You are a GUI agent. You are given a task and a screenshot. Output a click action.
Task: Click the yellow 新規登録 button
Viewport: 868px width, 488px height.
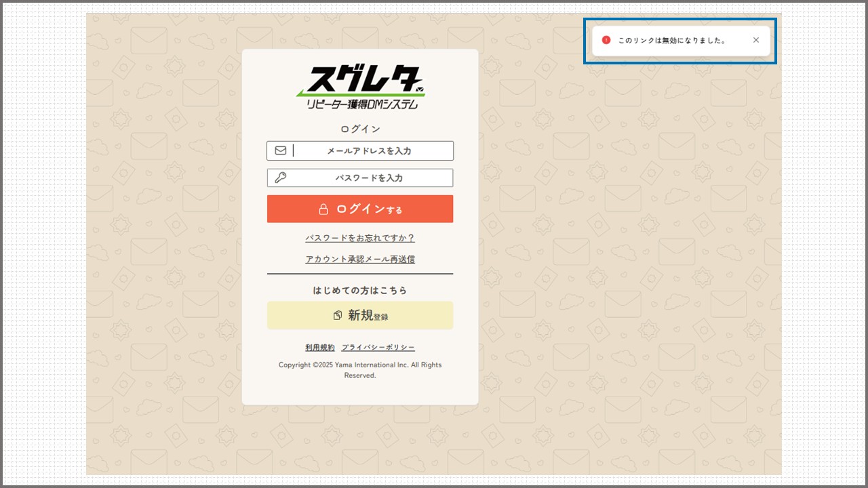pos(360,315)
